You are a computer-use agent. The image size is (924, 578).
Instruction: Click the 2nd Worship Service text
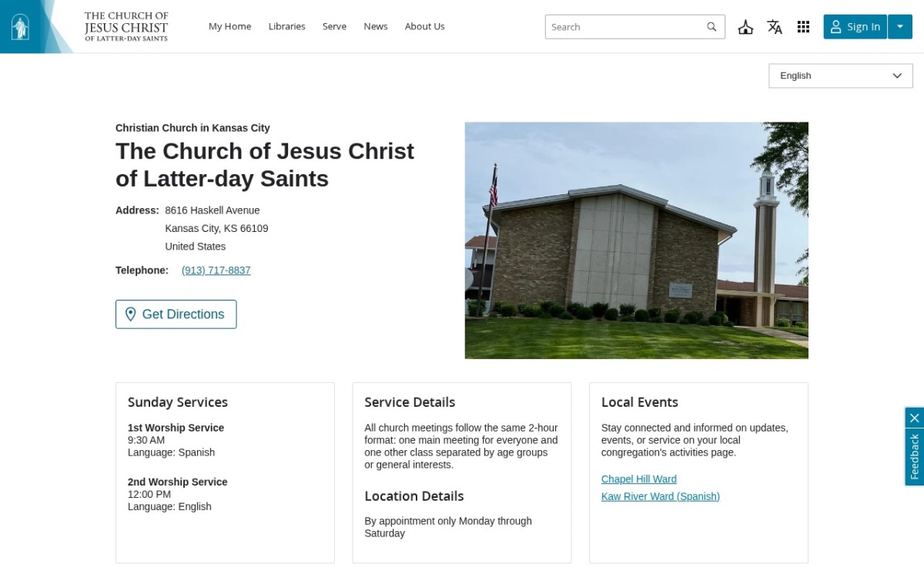click(x=178, y=482)
